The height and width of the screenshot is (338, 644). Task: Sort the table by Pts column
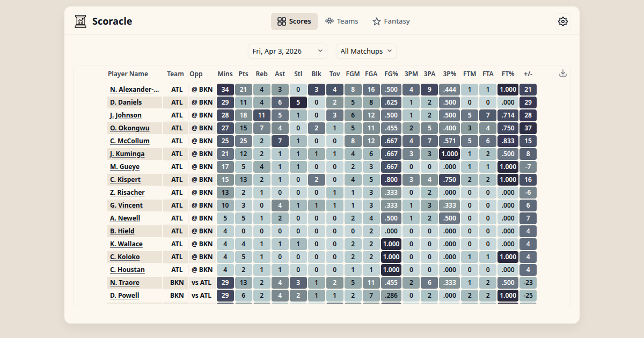244,74
